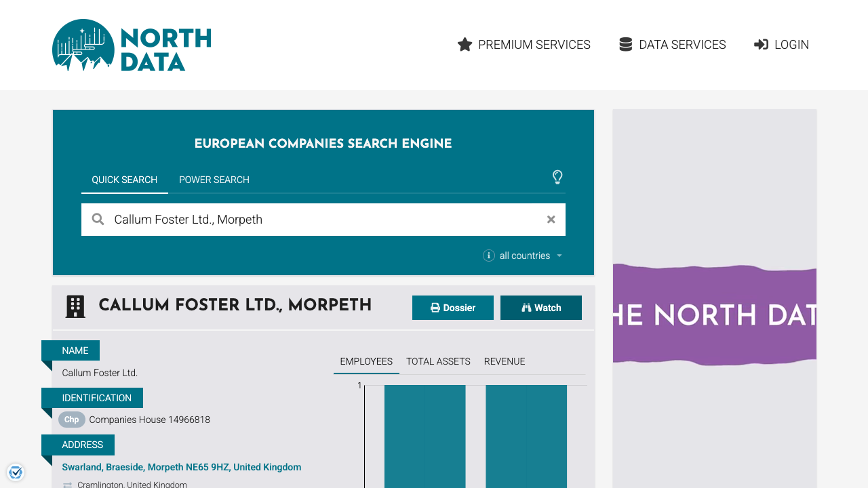Clear the search field with the X
Viewport: 868px width, 488px height.
click(x=551, y=219)
